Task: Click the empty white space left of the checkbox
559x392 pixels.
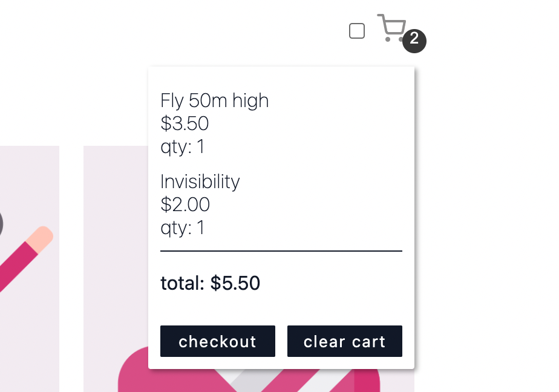Action: [x=242, y=30]
